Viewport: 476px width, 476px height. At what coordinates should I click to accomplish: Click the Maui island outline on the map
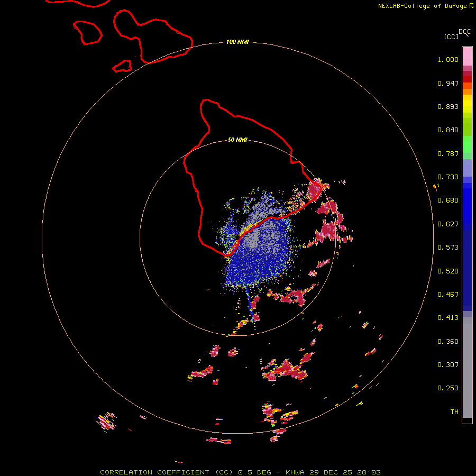(x=153, y=36)
